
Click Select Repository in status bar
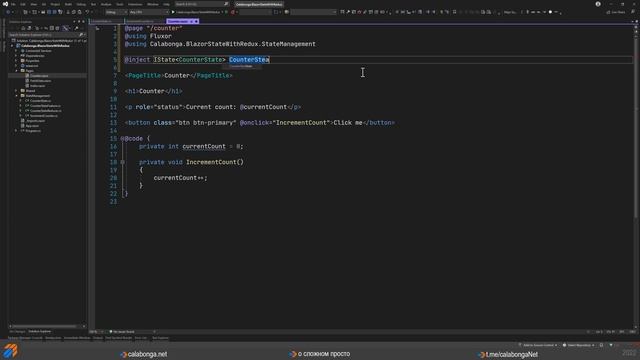[579, 345]
